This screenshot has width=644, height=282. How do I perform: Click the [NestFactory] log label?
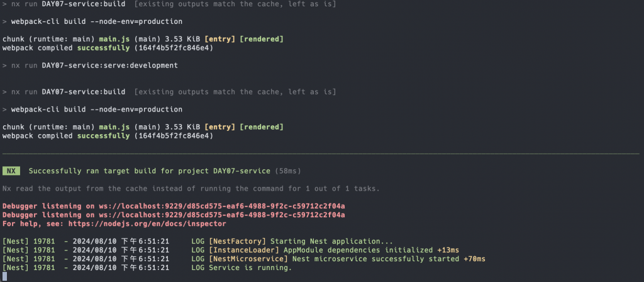click(237, 241)
